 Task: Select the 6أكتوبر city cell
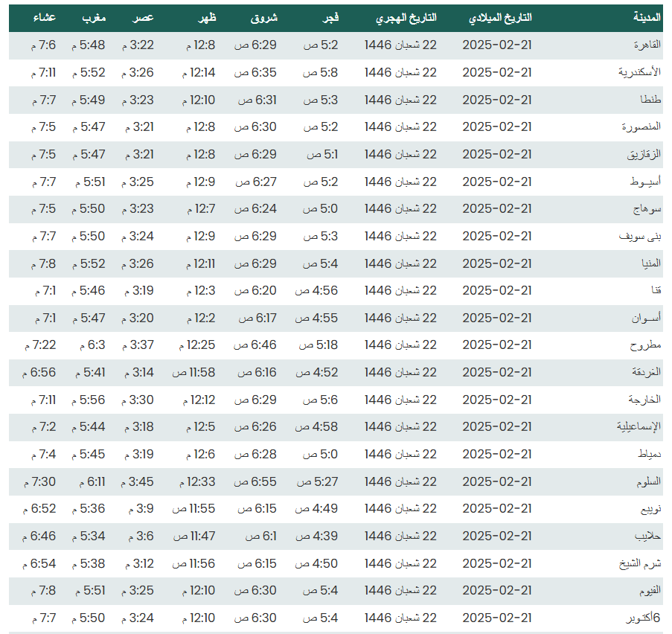[643, 618]
